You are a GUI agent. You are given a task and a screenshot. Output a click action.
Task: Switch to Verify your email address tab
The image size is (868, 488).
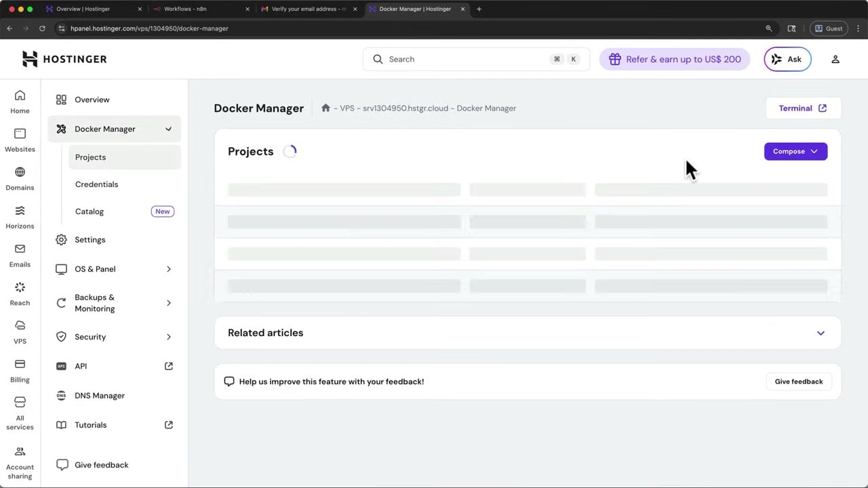click(309, 9)
